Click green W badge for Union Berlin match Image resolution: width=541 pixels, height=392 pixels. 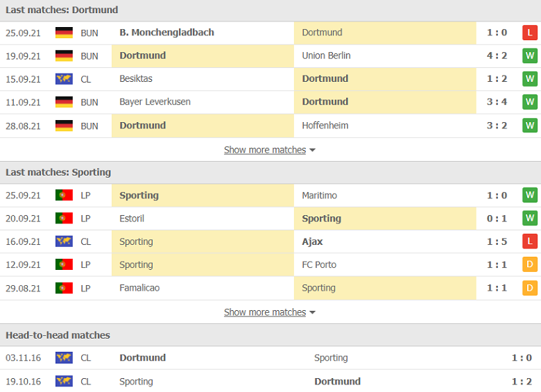coord(530,56)
